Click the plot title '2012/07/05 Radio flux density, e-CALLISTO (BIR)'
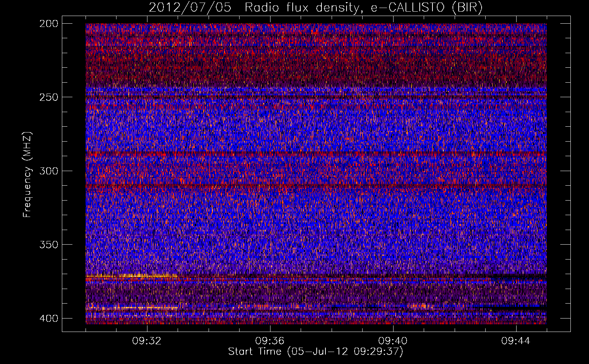Screen dimensions: 589x364 pyautogui.click(x=316, y=8)
